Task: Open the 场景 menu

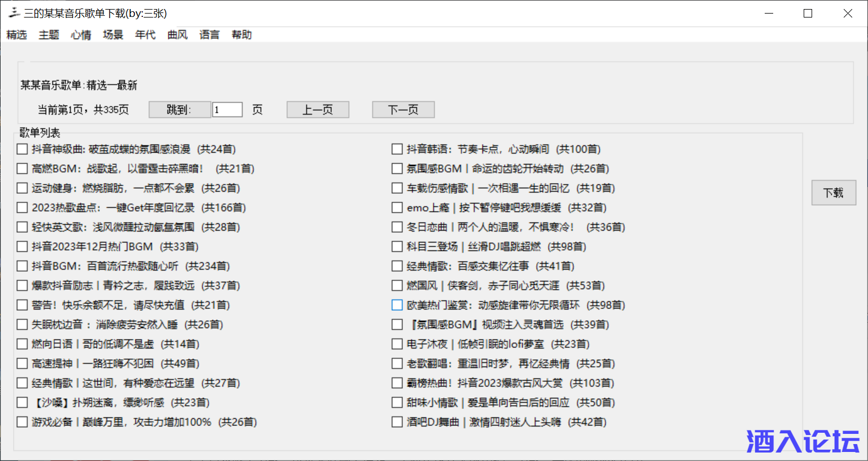Action: (113, 35)
